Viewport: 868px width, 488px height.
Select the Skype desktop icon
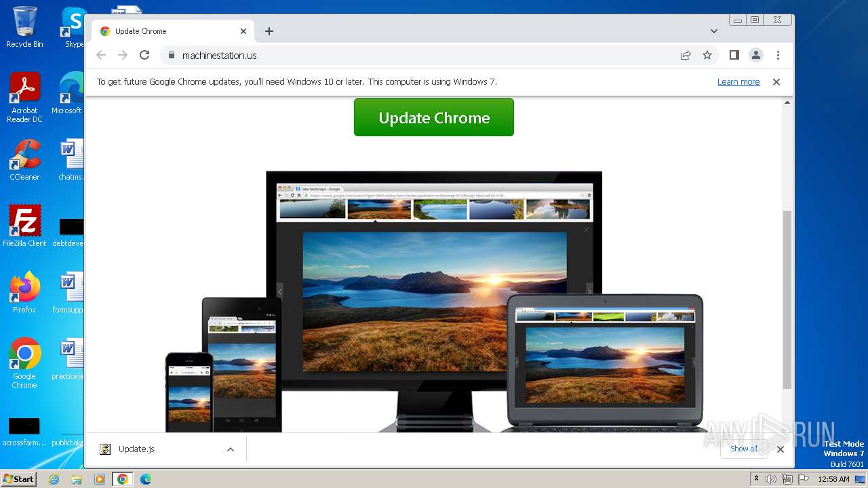[73, 27]
